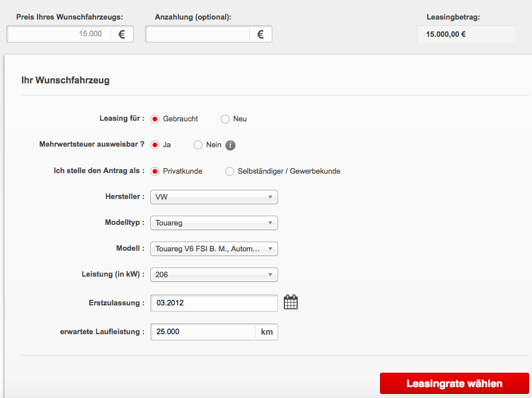The height and width of the screenshot is (398, 532).
Task: Click the Preis Ihres Wunschfahrzeugs label
Action: pyautogui.click(x=70, y=17)
